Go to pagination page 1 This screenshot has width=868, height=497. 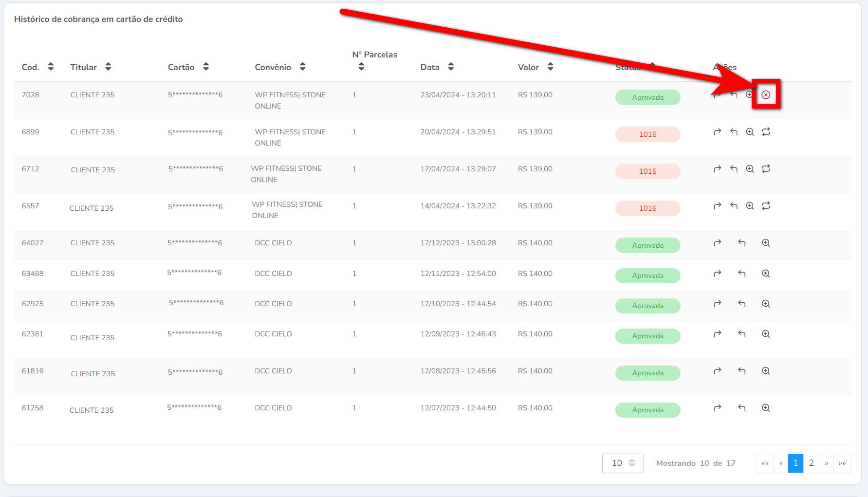pyautogui.click(x=795, y=463)
